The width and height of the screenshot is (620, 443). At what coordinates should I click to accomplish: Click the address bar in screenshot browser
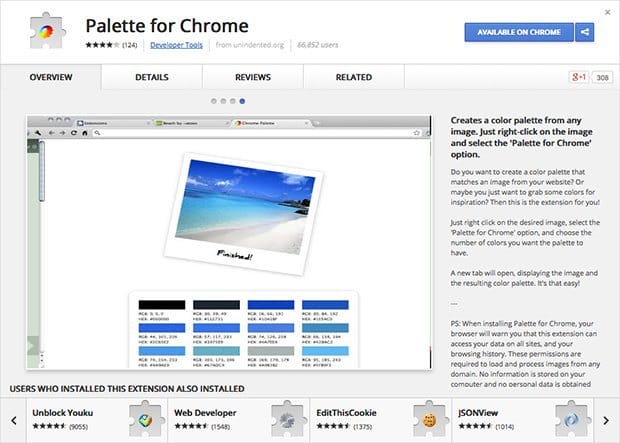257,133
